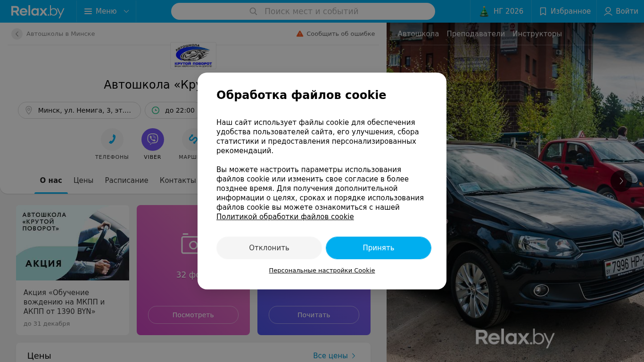The width and height of the screenshot is (644, 362).
Task: Show next photo with right chevron
Action: pyautogui.click(x=621, y=181)
